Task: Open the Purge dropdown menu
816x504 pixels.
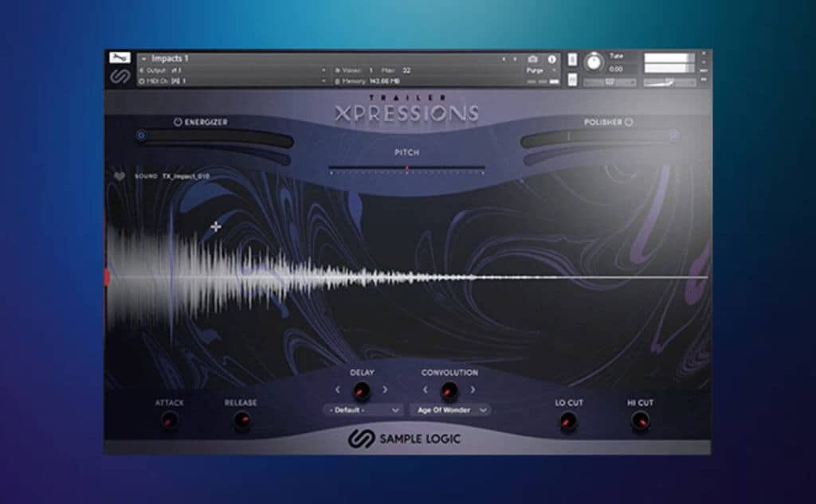Action: point(541,70)
